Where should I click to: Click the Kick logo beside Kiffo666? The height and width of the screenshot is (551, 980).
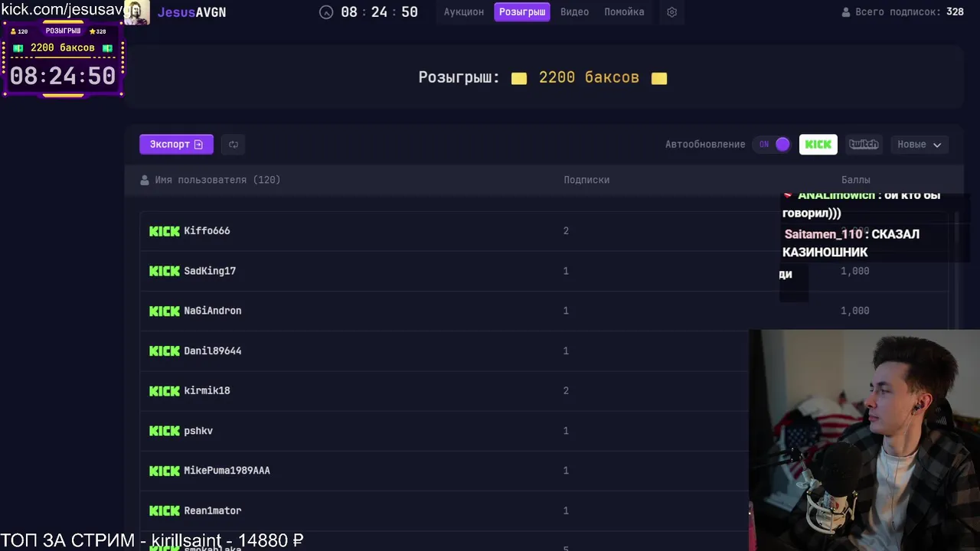[x=165, y=230]
